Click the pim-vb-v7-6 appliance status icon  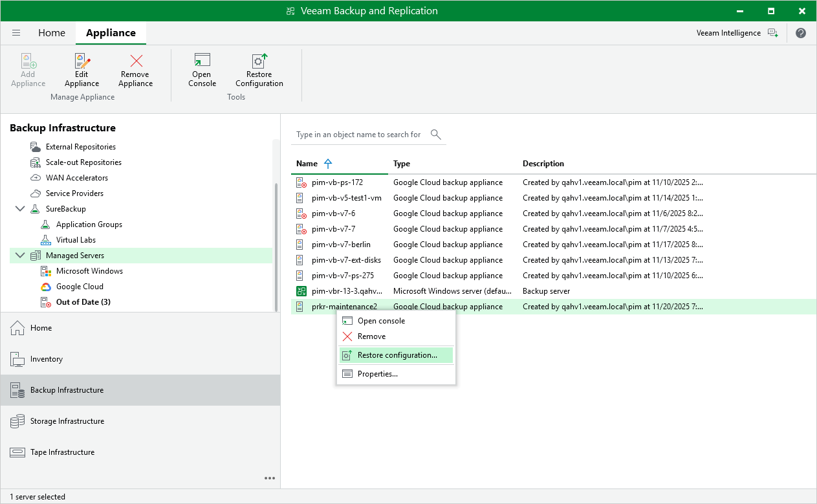click(x=301, y=214)
